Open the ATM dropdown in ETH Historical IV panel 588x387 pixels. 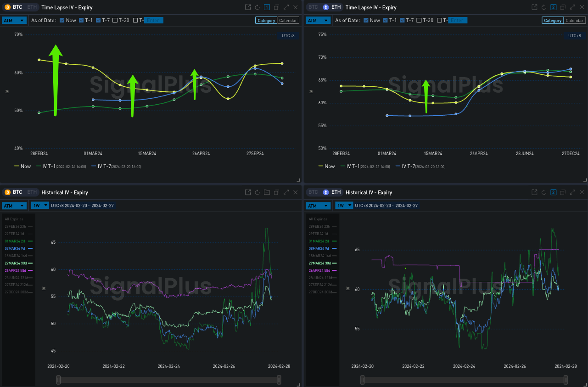pos(318,205)
